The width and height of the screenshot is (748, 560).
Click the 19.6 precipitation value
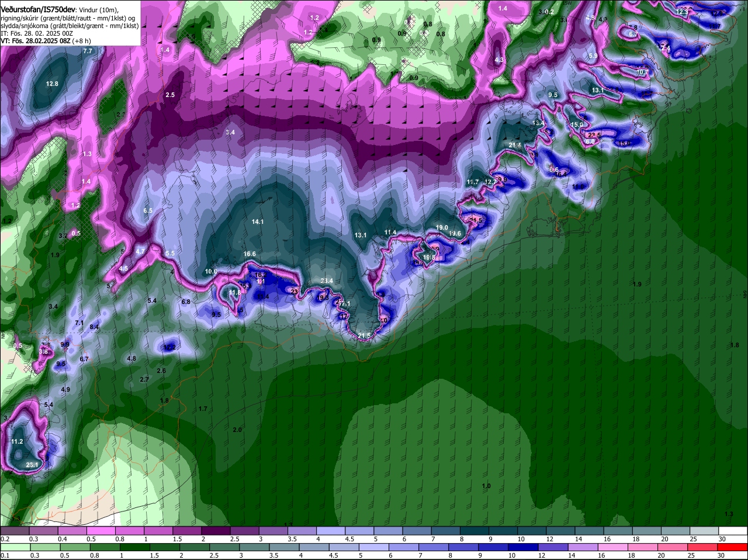point(455,234)
